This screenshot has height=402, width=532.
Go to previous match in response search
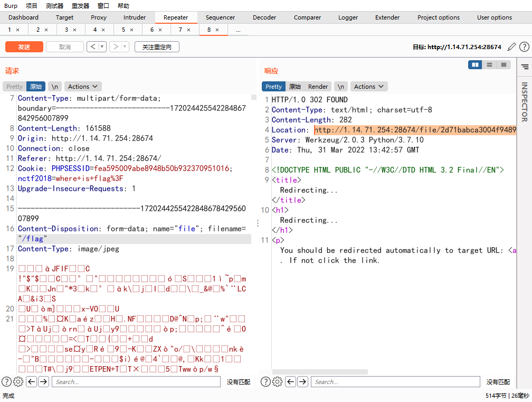click(291, 381)
